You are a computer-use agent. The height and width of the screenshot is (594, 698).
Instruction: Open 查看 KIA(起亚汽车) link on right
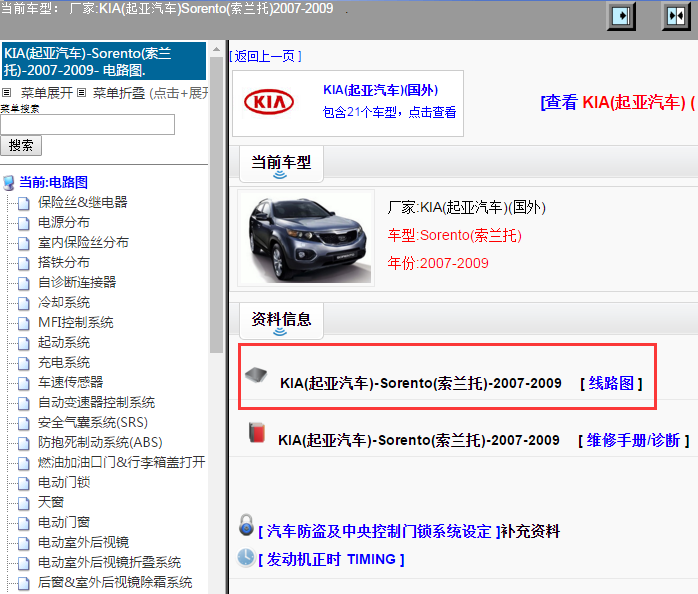coord(618,103)
